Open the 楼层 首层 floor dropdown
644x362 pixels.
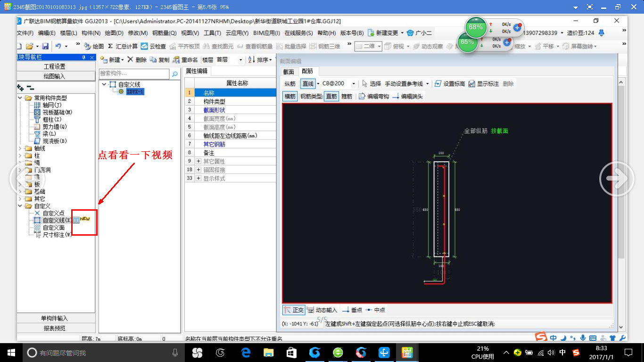(240, 60)
